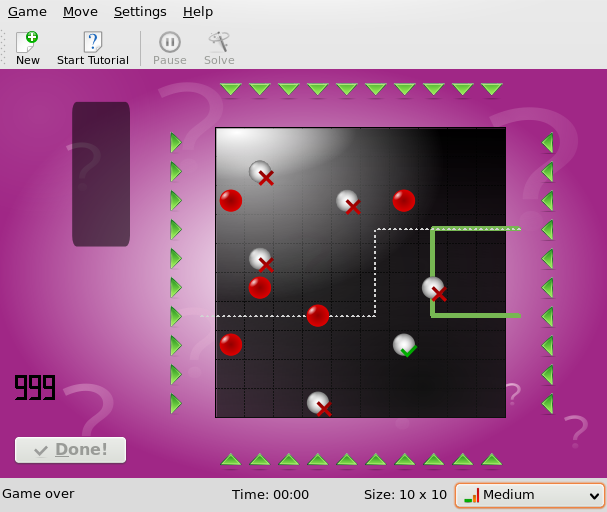Click the Pause toolbar button
Viewport: 607px width, 512px height.
point(170,48)
